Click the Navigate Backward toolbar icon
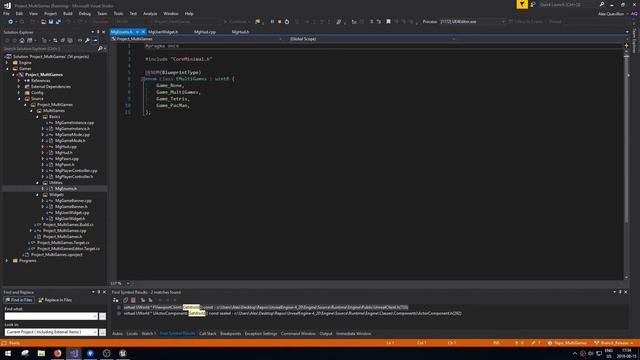 (11, 22)
